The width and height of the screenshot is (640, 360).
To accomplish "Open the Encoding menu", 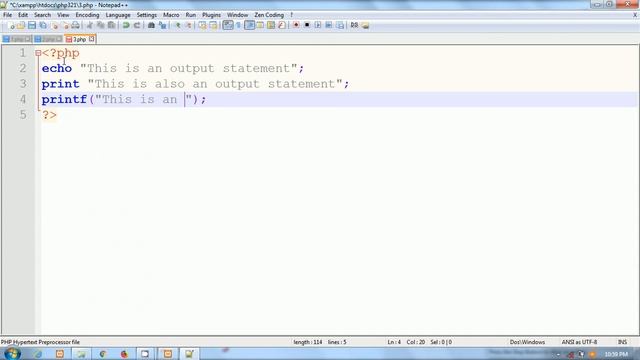I will pos(87,15).
